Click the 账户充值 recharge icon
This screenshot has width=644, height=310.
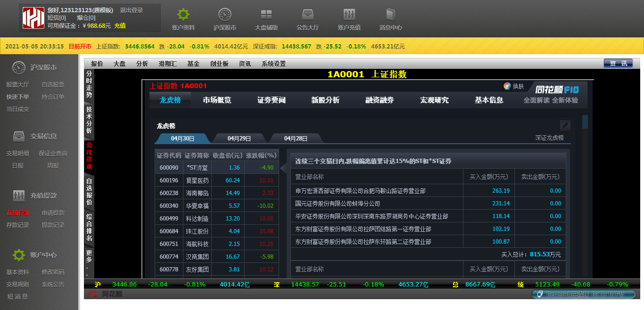(x=349, y=14)
